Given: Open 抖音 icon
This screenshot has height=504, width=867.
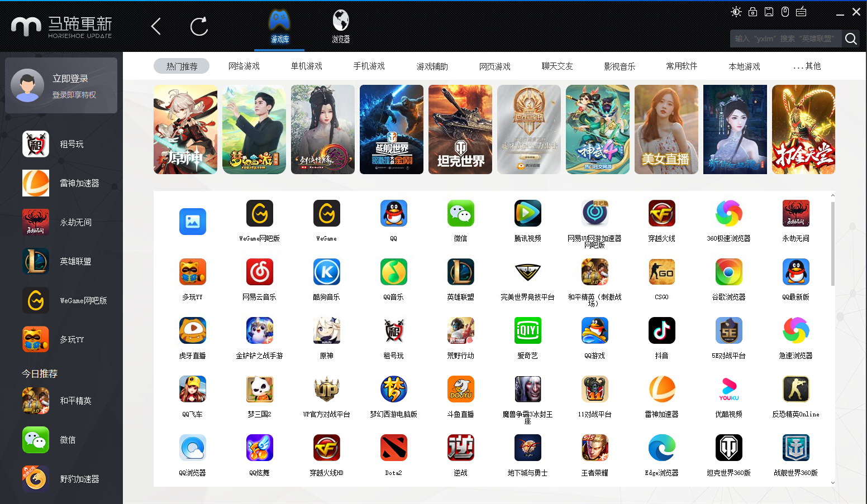Looking at the screenshot, I should [662, 330].
